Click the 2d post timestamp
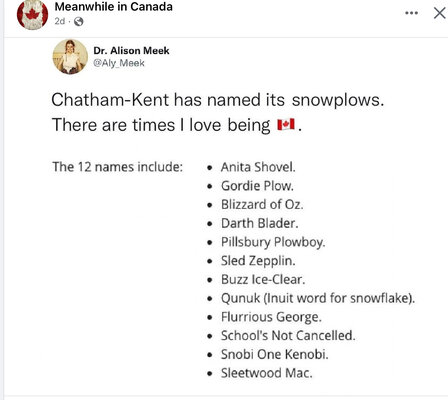 tap(60, 21)
